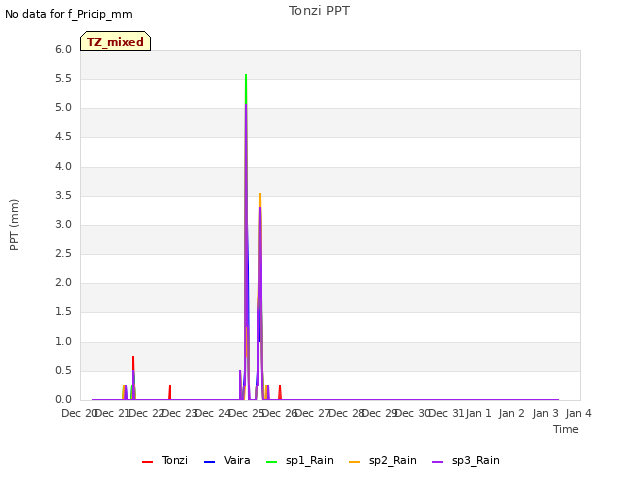
Task: Toggle the sp1_Rain legend entry
Action: pos(300,461)
